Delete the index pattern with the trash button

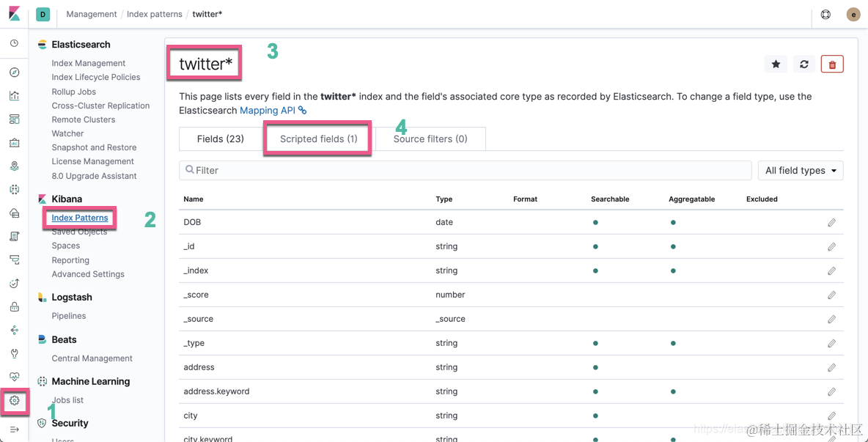(832, 65)
